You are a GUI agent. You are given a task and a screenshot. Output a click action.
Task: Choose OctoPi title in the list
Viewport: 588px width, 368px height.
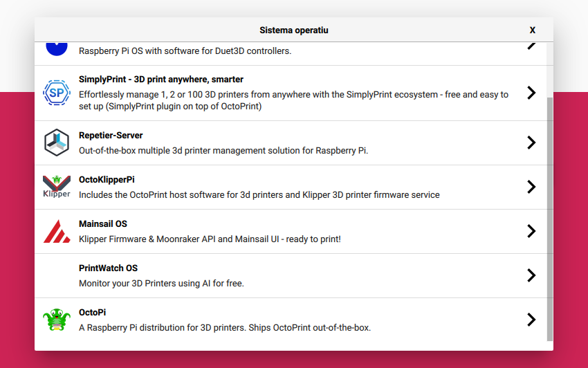coord(92,313)
